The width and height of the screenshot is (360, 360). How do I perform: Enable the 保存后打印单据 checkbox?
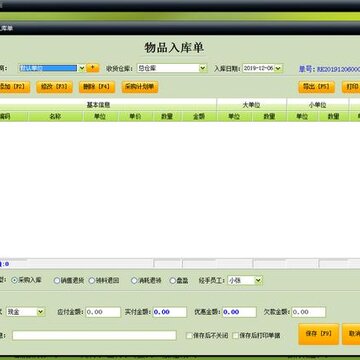[x=235, y=335]
